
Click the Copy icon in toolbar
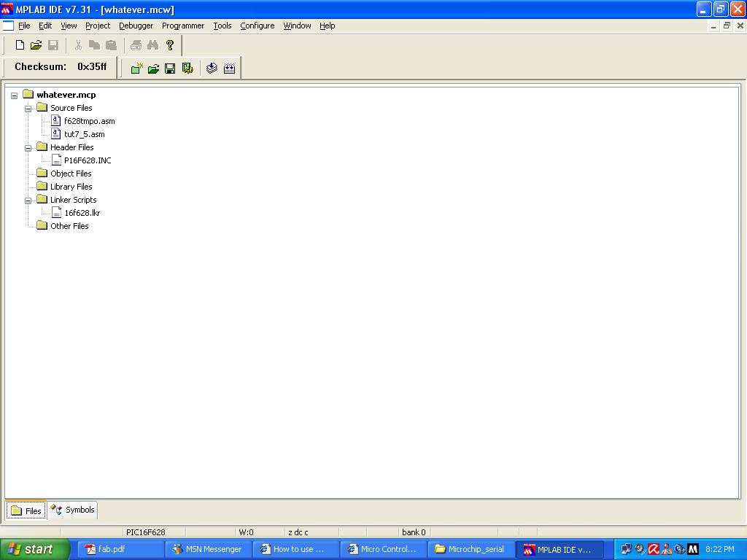pyautogui.click(x=94, y=45)
